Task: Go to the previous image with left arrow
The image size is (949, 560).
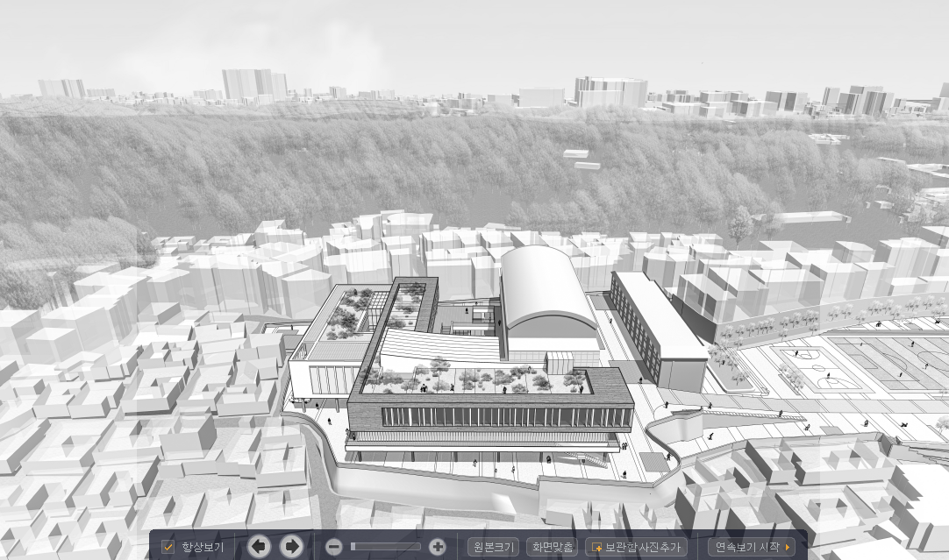Action: tap(259, 547)
